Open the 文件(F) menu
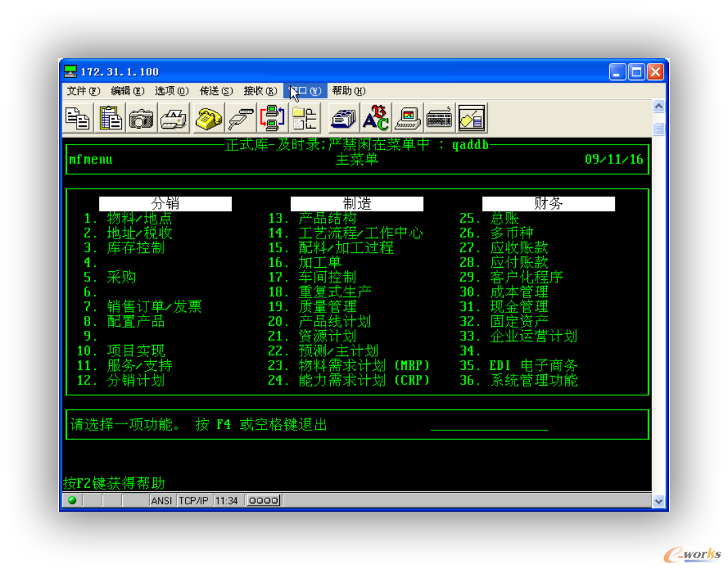The height and width of the screenshot is (570, 728). pos(83,91)
